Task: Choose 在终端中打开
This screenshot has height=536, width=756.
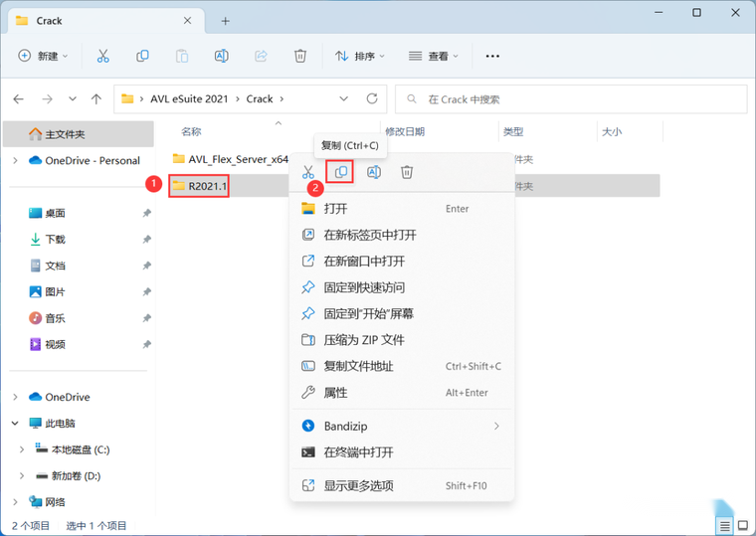Action: pos(402,452)
